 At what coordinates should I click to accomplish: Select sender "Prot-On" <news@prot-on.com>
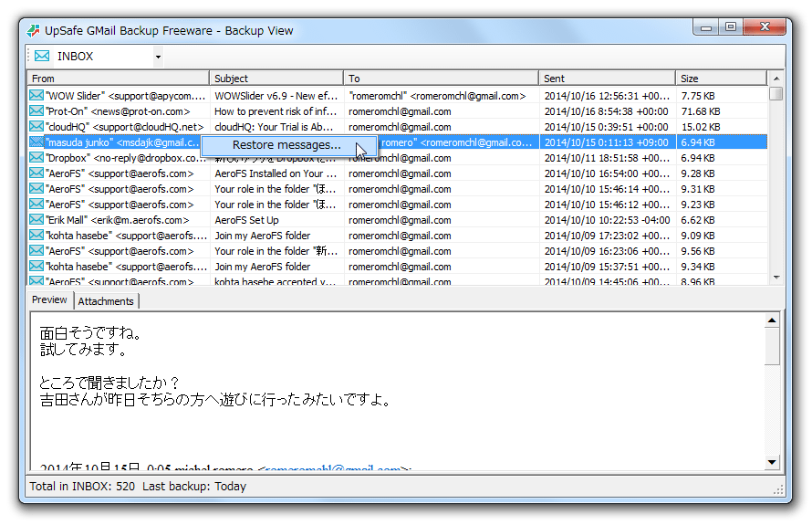(x=118, y=111)
